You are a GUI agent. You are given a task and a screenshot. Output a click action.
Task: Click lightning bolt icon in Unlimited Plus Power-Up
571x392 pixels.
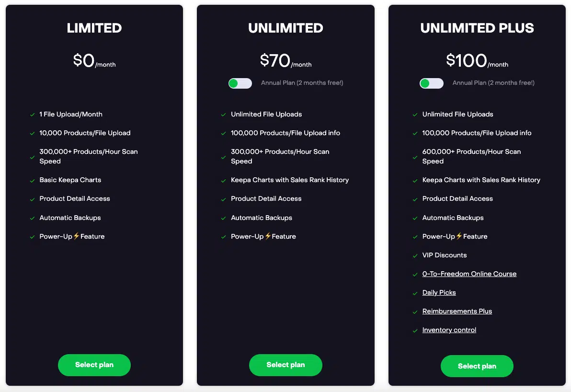click(x=459, y=236)
